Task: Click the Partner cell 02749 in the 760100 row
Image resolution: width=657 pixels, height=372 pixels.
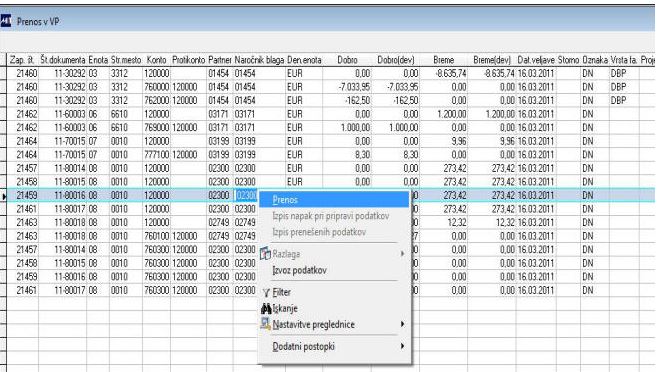Action: tap(219, 236)
